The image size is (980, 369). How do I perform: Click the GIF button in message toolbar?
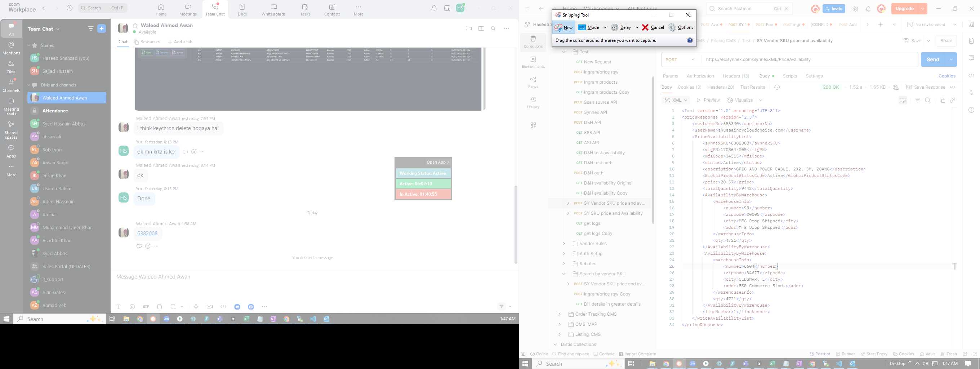coord(146,307)
